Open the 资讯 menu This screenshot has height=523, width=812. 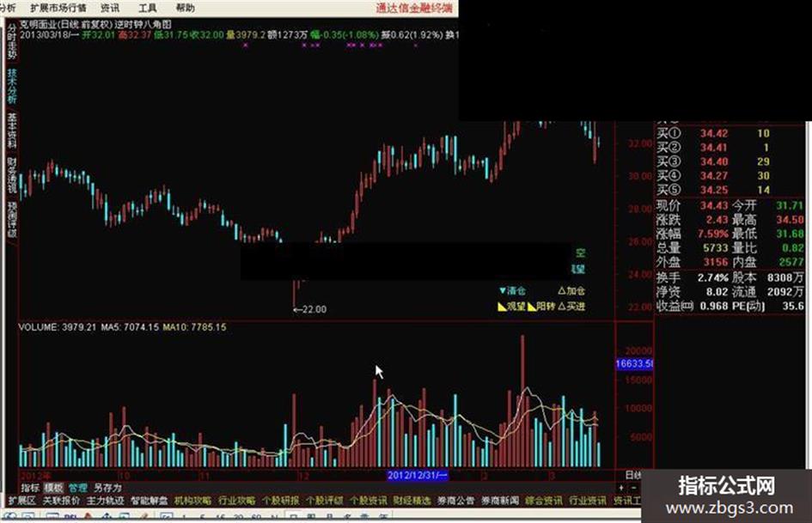[x=110, y=9]
